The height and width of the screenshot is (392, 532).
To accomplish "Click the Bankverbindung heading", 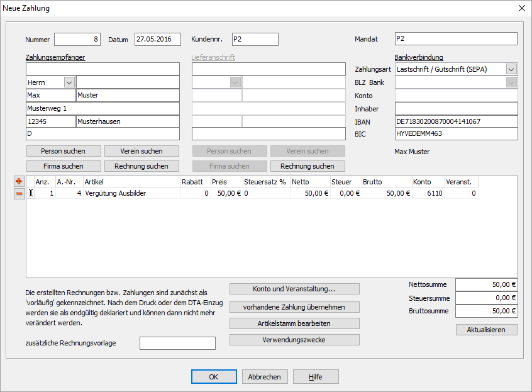I will coord(419,57).
